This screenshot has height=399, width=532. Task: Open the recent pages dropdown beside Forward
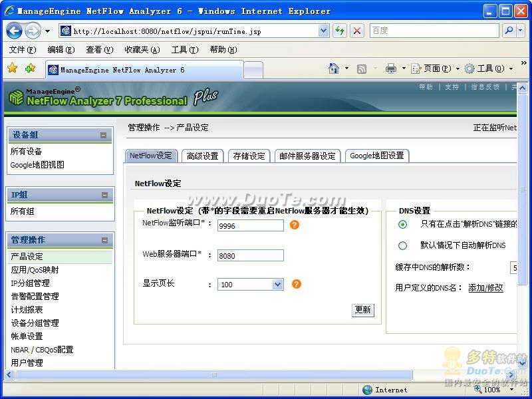pos(48,31)
